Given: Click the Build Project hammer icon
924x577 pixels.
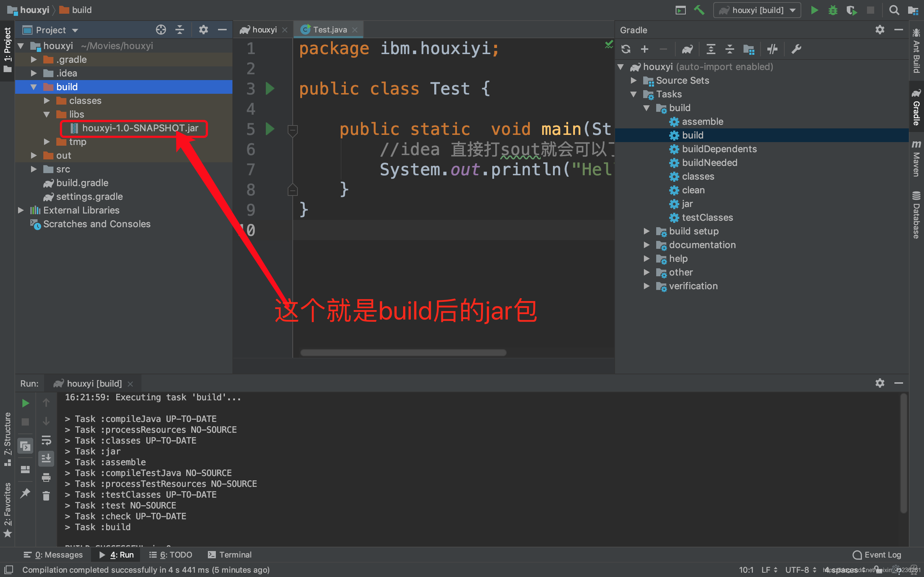Looking at the screenshot, I should pyautogui.click(x=699, y=10).
